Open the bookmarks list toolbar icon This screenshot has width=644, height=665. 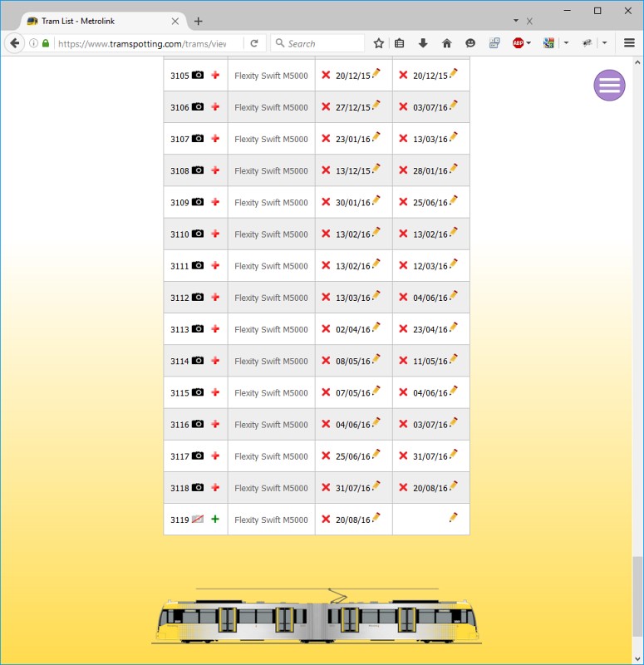point(400,43)
